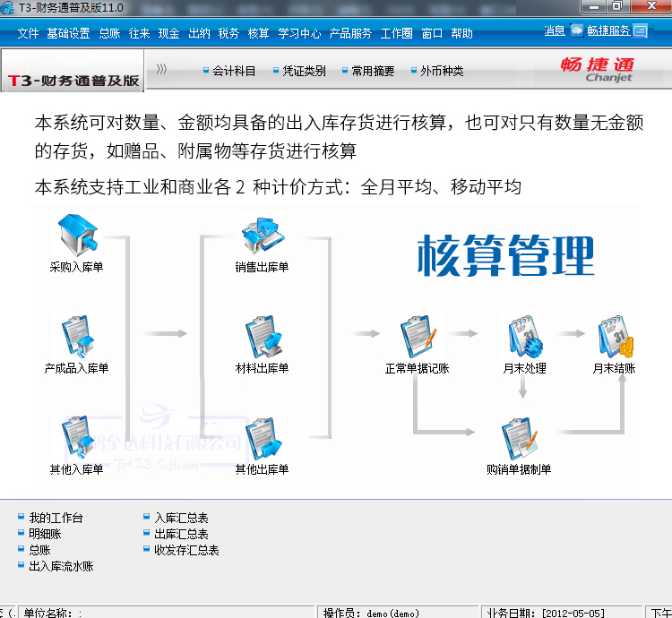Click the 畅捷通 Chanjet logo
Image resolution: width=672 pixels, height=618 pixels.
click(x=598, y=69)
